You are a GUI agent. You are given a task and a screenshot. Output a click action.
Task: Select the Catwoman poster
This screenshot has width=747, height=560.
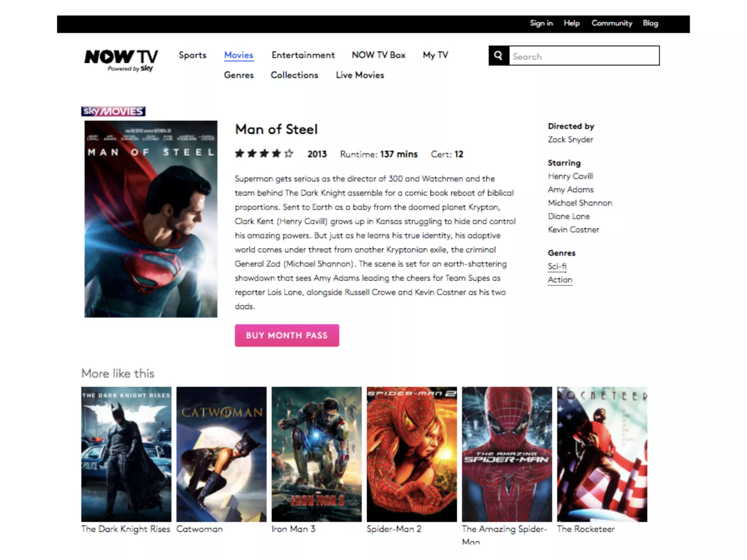tap(221, 454)
